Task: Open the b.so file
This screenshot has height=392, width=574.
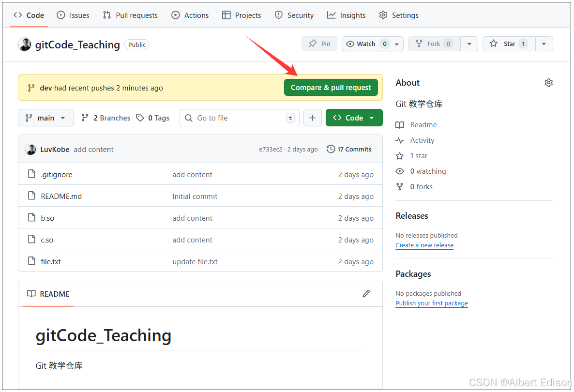Action: (47, 218)
